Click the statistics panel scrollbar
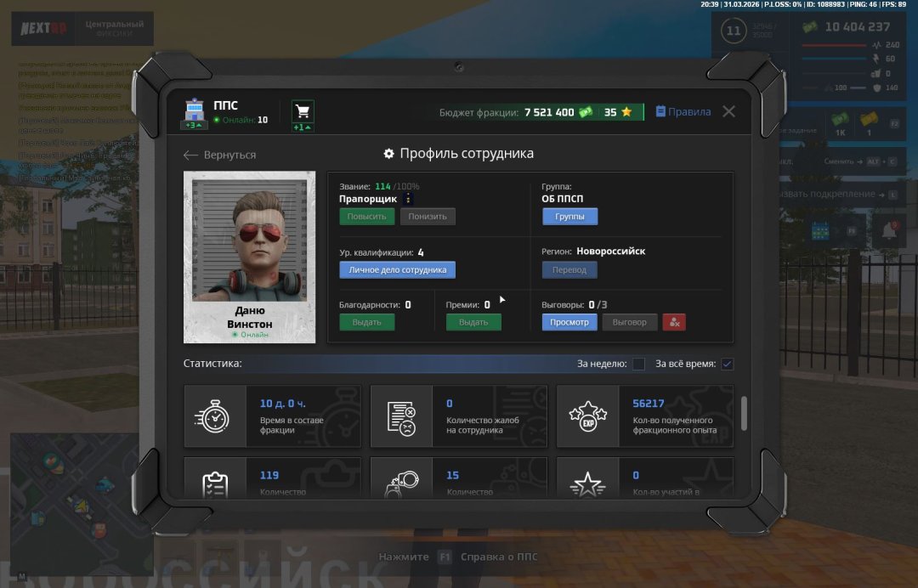This screenshot has height=588, width=918. click(x=745, y=413)
